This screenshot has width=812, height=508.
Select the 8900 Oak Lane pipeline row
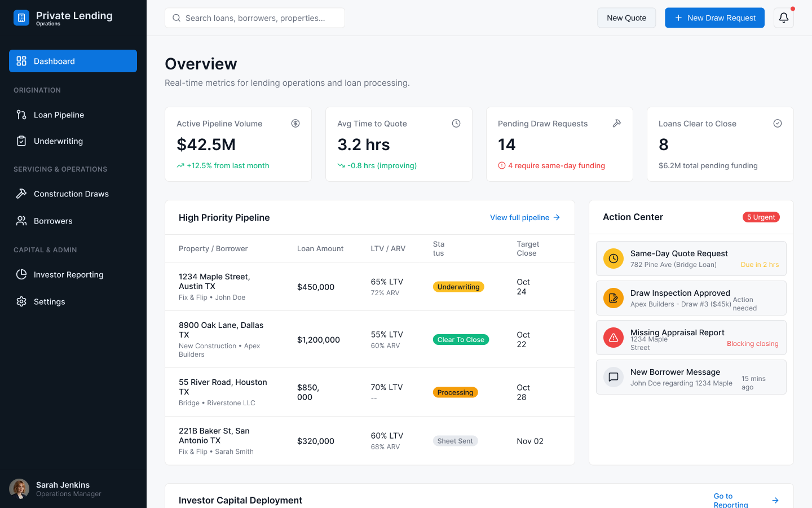369,339
